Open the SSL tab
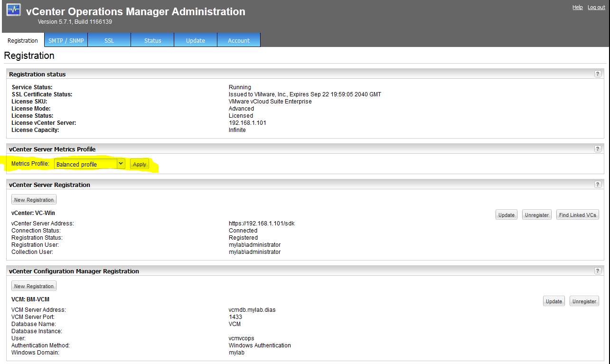This screenshot has height=364, width=610. [109, 40]
